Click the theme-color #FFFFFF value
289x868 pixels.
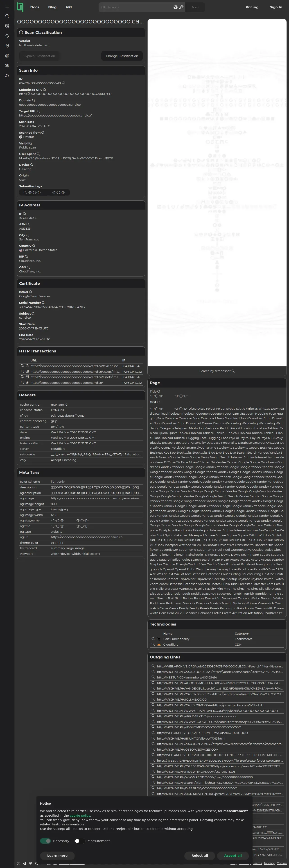click(58, 543)
